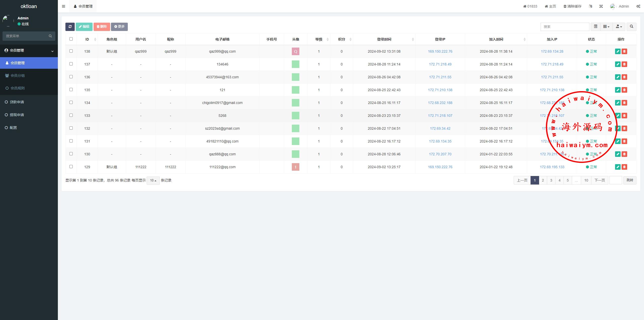The width and height of the screenshot is (644, 320).
Task: Check the checkbox for ID 136
Action: click(x=71, y=77)
